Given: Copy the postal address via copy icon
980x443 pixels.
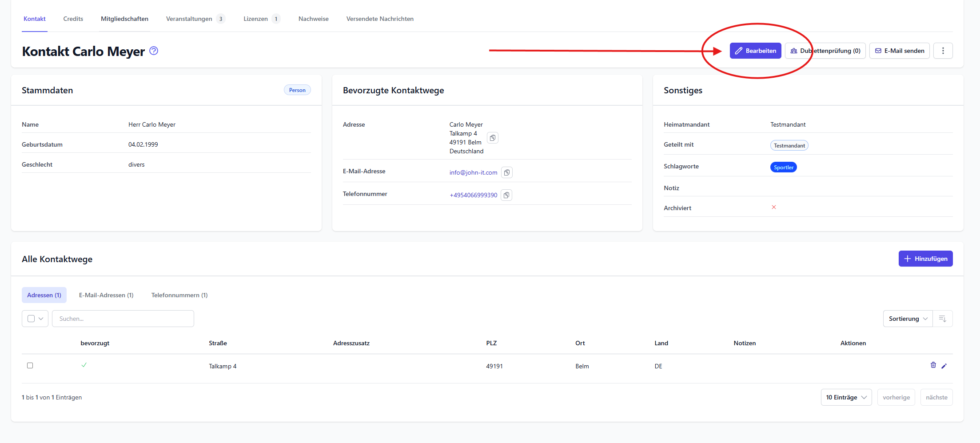Looking at the screenshot, I should click(492, 138).
